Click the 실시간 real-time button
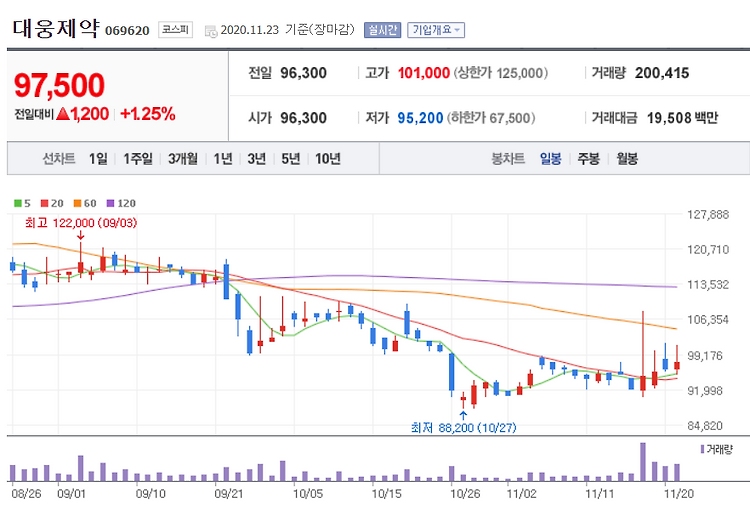750x510 pixels. click(382, 30)
